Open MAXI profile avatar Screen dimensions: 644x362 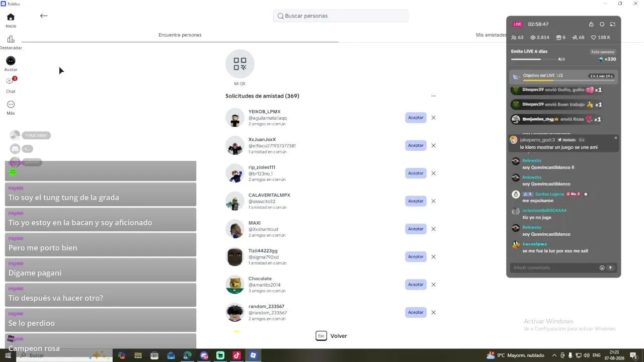coord(235,229)
